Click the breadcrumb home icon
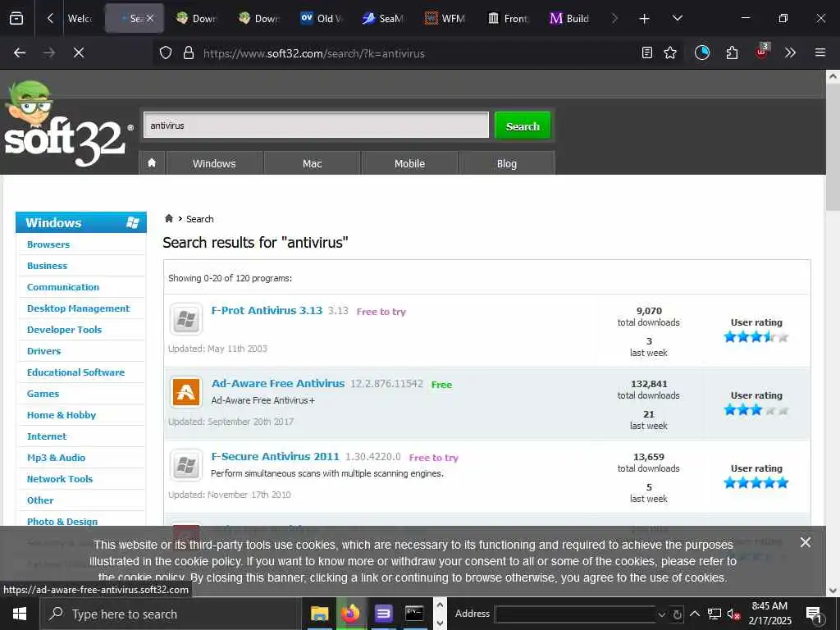The image size is (840, 630). 169,218
